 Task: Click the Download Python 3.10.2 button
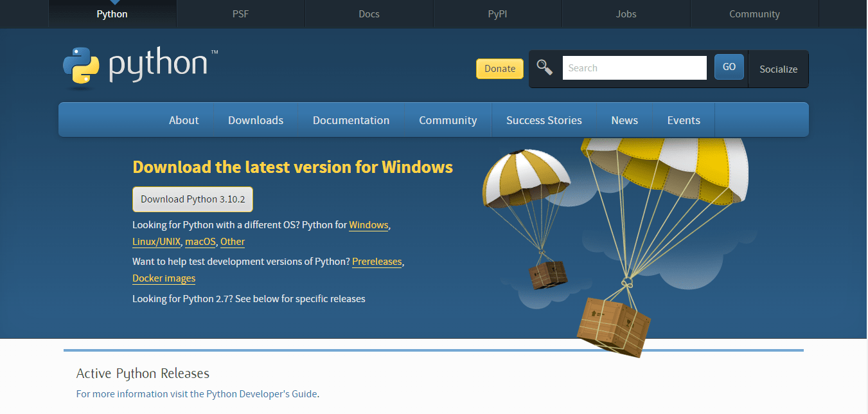pos(193,199)
